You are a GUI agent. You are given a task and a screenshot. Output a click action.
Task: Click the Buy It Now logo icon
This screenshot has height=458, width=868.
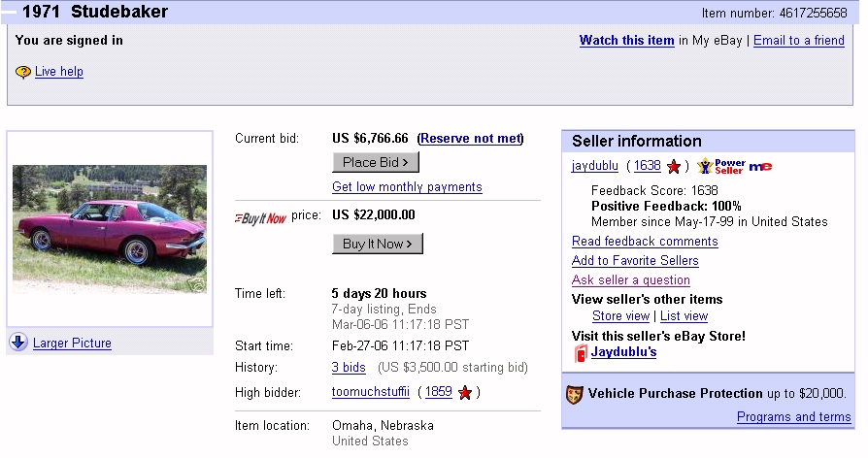261,217
